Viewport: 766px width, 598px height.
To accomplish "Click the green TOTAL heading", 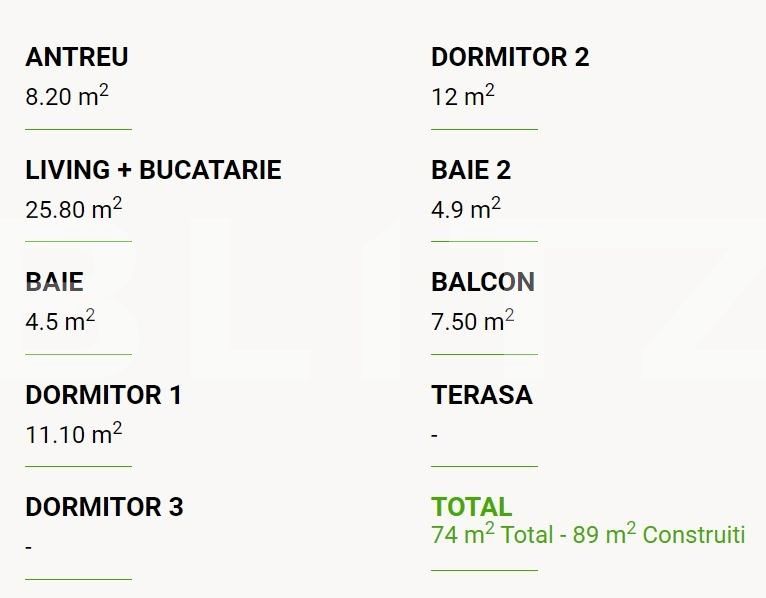I will tap(471, 507).
